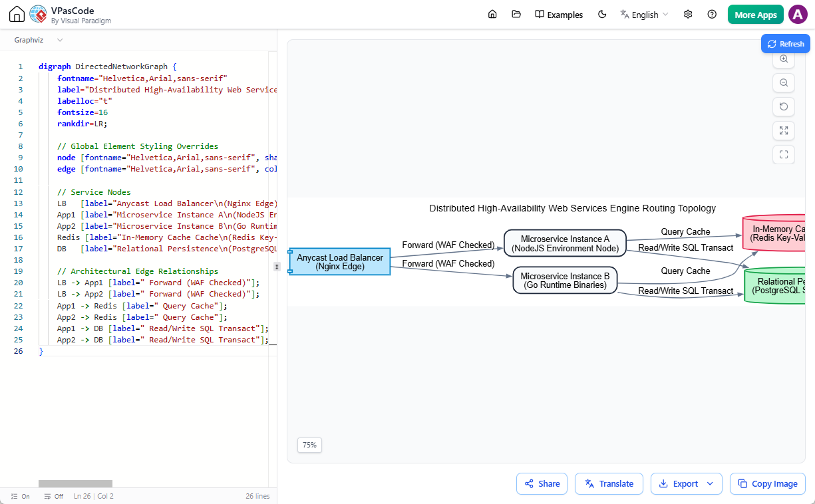
Task: Click line number 20 in gutter
Action: [18, 283]
